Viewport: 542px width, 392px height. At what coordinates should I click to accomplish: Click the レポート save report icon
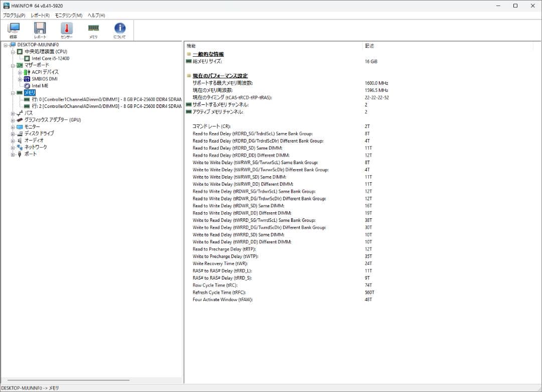point(40,30)
